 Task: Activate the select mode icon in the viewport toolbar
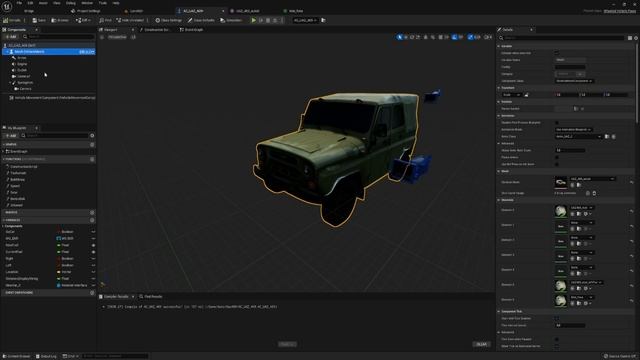[399, 37]
